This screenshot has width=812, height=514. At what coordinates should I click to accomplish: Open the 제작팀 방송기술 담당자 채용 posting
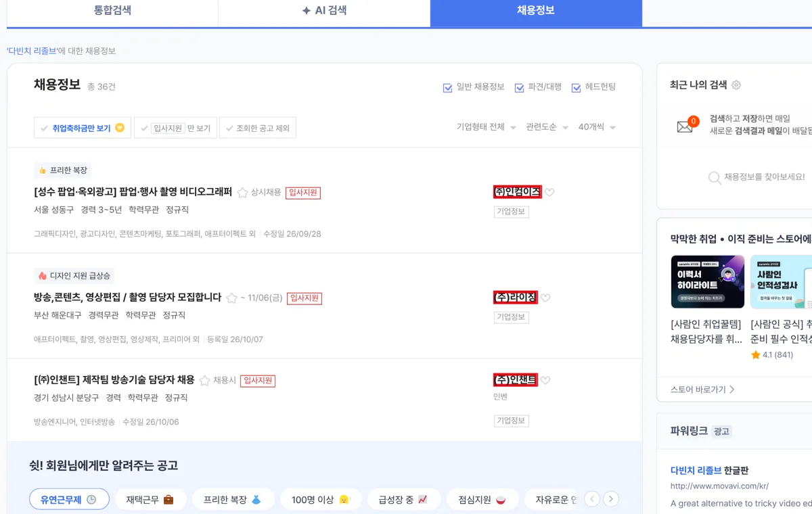(114, 380)
